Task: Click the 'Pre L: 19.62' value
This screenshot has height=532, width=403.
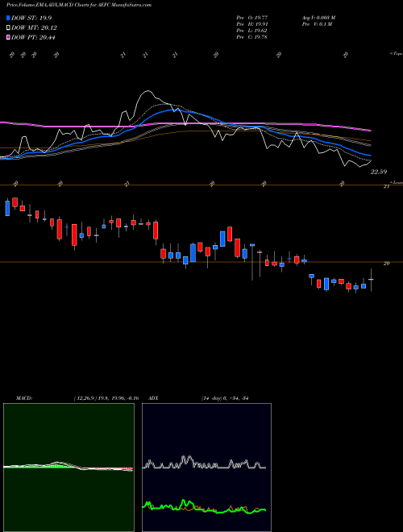Action: 251,31
